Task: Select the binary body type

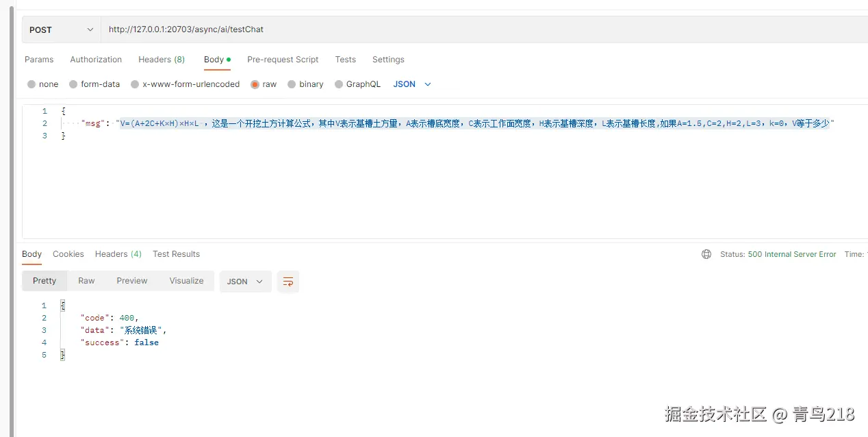Action: point(305,84)
